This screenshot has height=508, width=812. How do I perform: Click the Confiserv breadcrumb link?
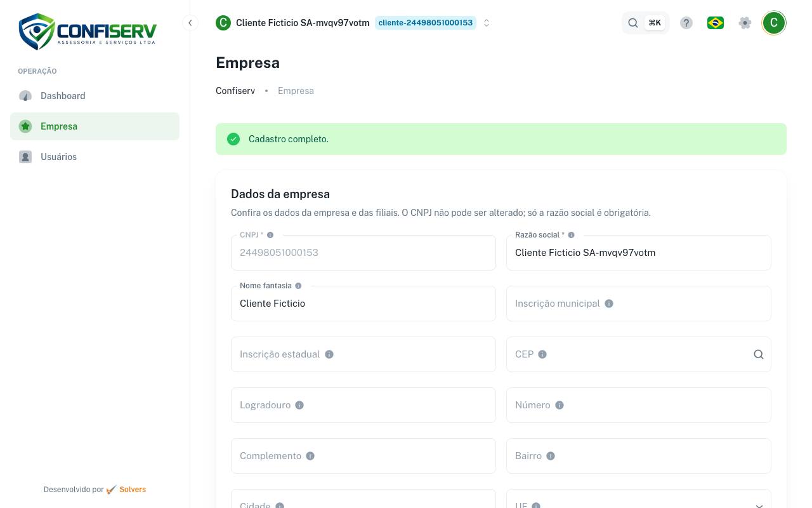[235, 91]
